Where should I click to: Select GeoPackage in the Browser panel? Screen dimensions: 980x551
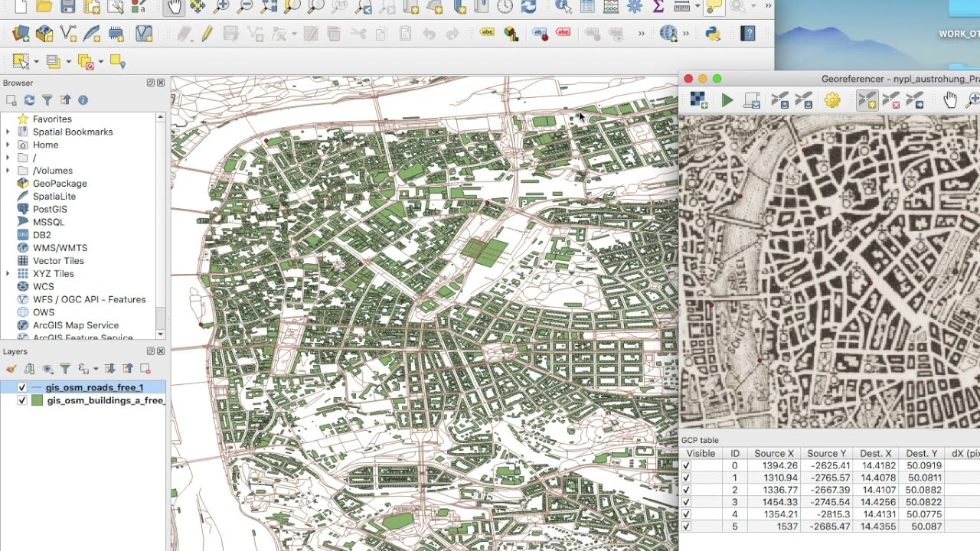tap(60, 184)
